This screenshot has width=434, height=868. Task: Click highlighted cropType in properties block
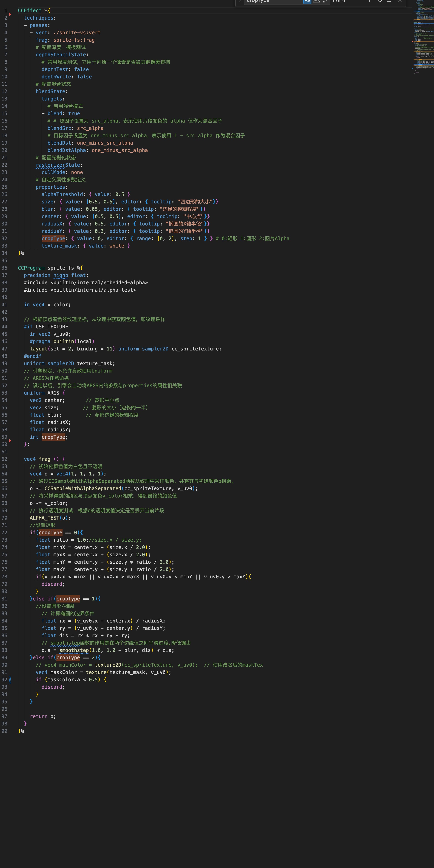tap(53, 239)
